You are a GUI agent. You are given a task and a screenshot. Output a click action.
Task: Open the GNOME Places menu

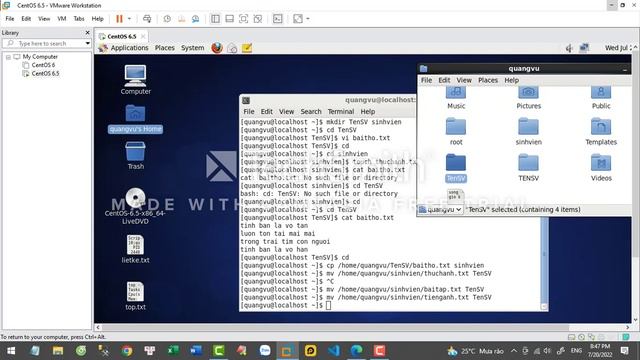[164, 48]
